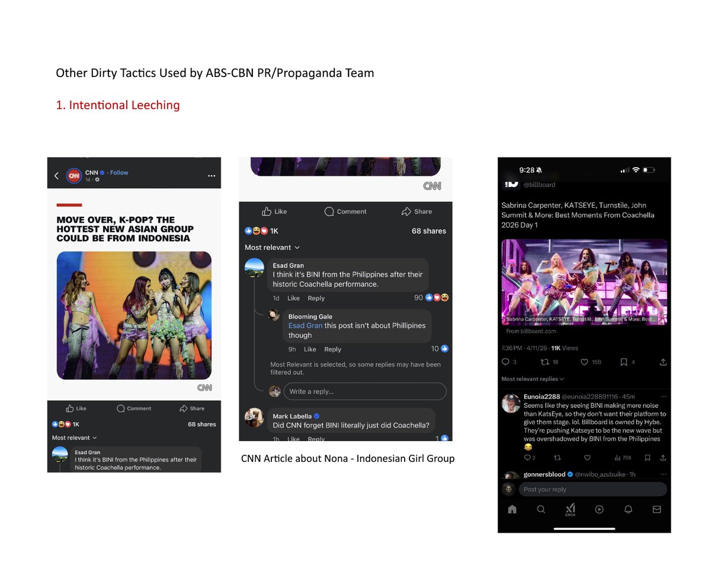Viewport: 711px width, 588px height.
Task: Tap the back arrow beside the CNN logo
Action: pos(56,176)
